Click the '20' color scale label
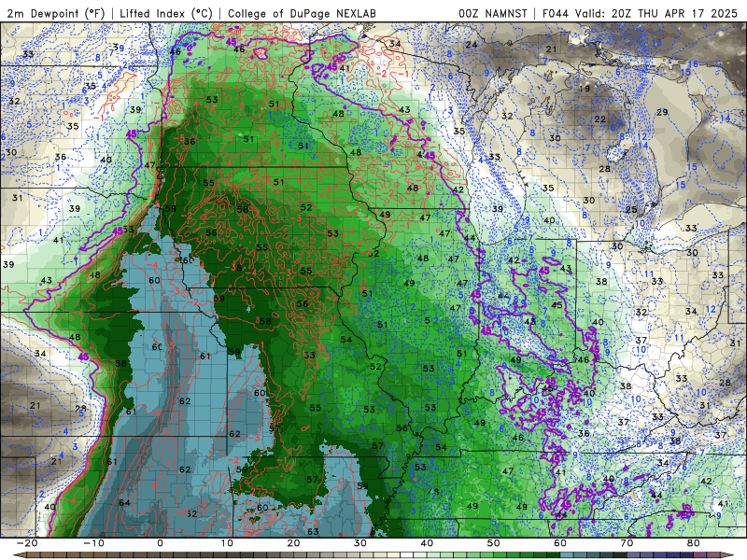 (x=293, y=543)
